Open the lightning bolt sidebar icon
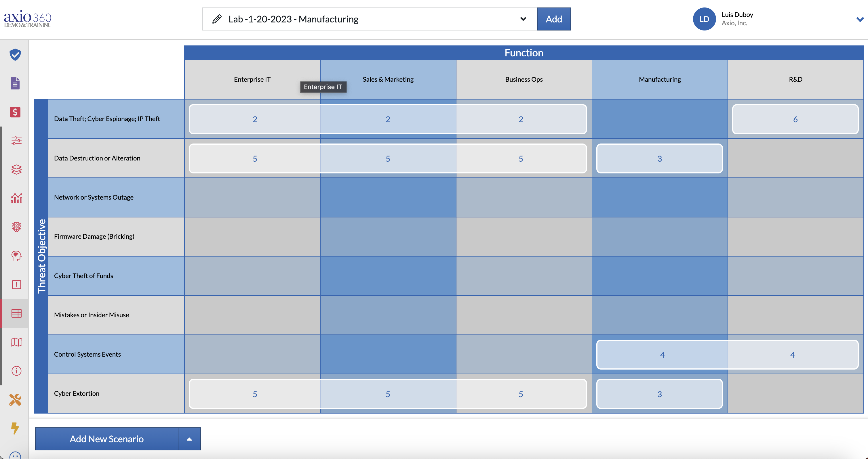868x459 pixels. click(x=15, y=428)
